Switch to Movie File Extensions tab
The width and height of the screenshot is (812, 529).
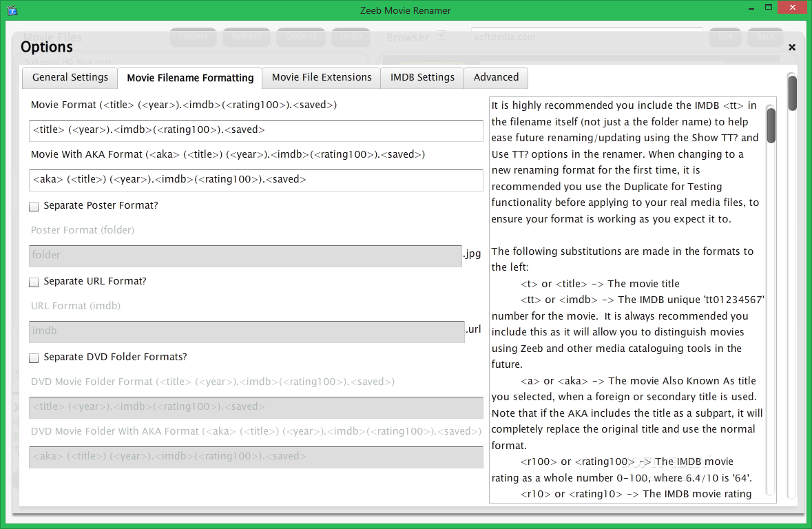pyautogui.click(x=322, y=78)
